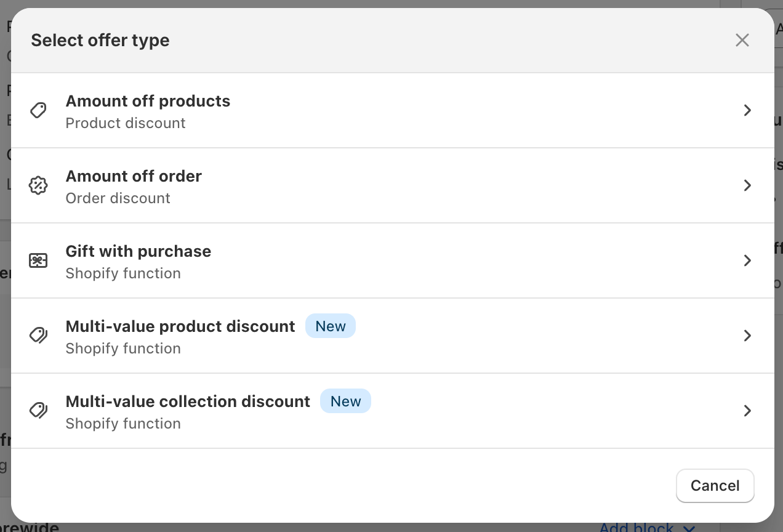This screenshot has width=783, height=532.
Task: Click the tag icon beside Amount off products
Action: [38, 110]
